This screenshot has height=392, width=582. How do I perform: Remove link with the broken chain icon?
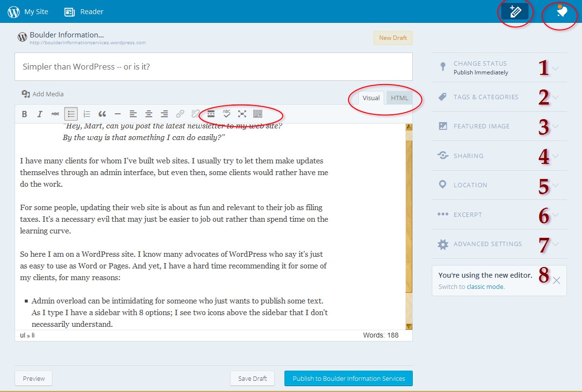[x=195, y=114]
